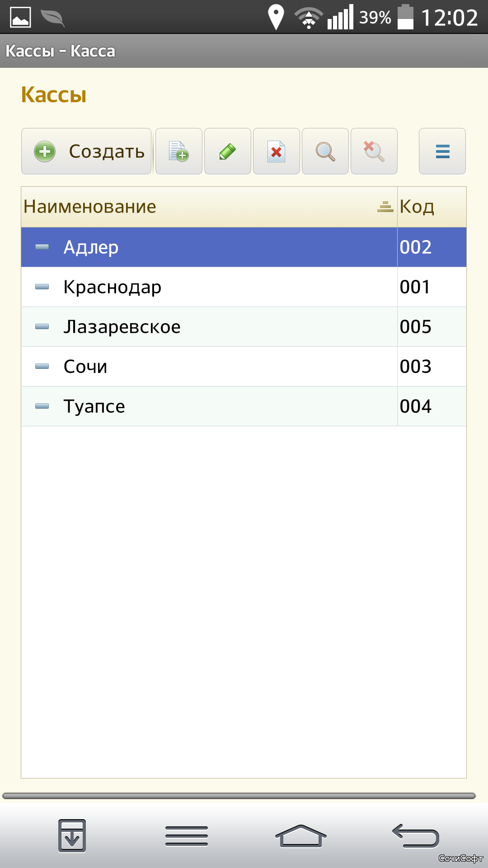Click the Код column header

pos(432,207)
